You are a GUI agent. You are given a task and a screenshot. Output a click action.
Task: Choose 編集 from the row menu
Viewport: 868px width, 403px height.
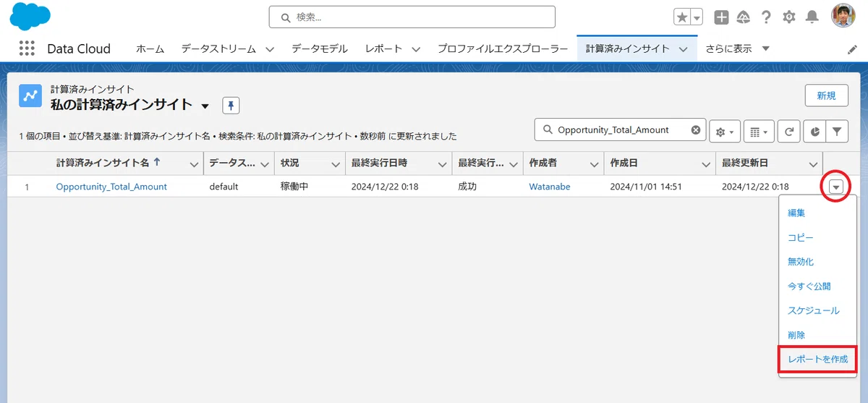[796, 213]
